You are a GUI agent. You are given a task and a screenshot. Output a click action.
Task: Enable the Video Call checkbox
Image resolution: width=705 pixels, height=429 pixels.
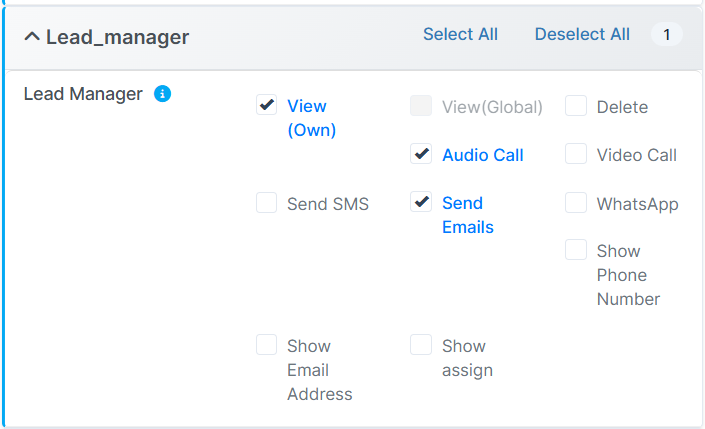click(x=575, y=154)
